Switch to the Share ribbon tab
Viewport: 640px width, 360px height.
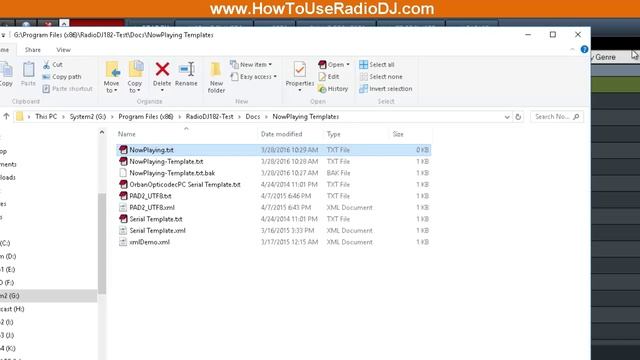33,50
